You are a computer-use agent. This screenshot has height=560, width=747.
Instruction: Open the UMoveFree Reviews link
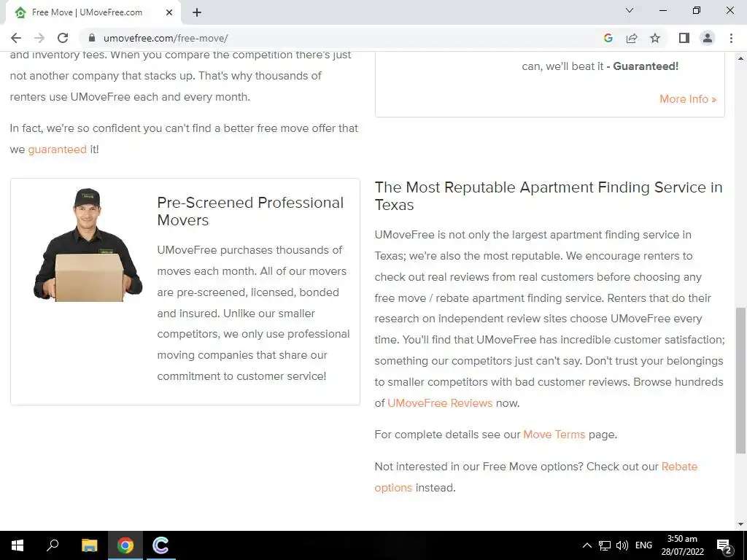440,402
